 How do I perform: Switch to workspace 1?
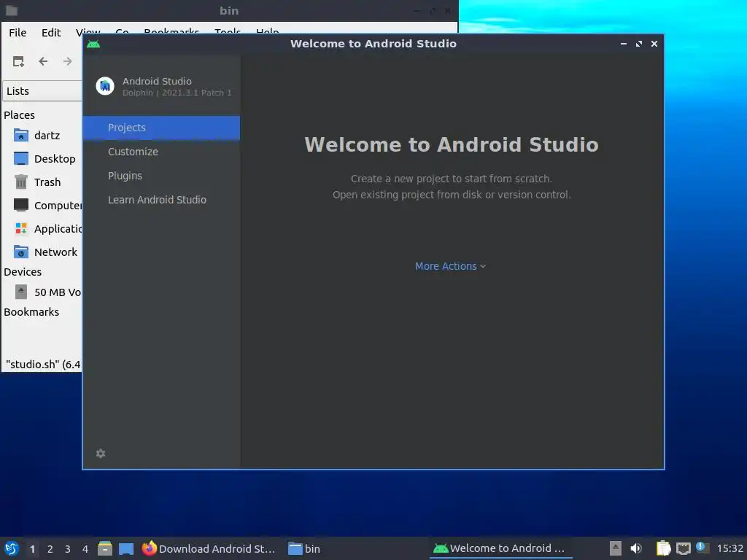32,549
